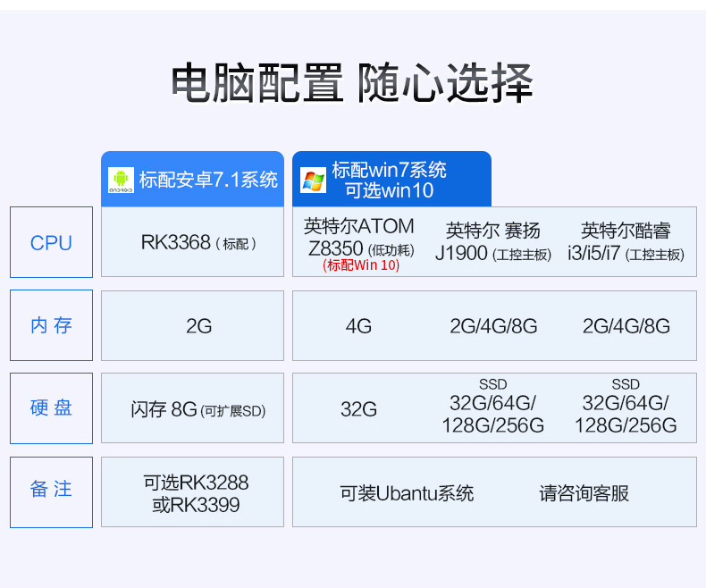Select the 英特尔ATOM Z8350 CPU option
706x588 pixels.
(x=359, y=237)
